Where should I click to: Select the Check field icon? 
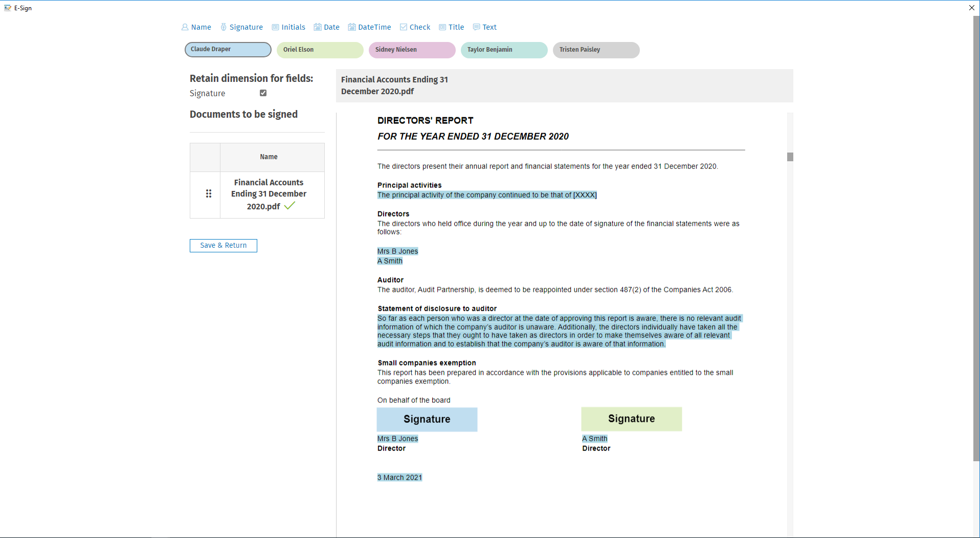404,27
